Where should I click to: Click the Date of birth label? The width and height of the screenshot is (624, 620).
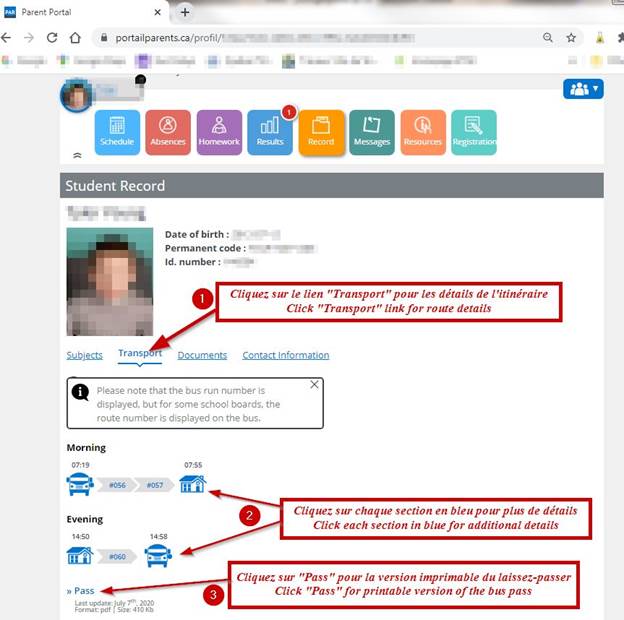[x=197, y=234]
